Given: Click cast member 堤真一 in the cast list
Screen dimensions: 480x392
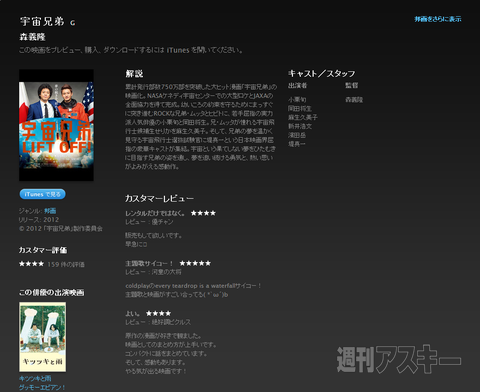Looking at the screenshot, I should 297,144.
